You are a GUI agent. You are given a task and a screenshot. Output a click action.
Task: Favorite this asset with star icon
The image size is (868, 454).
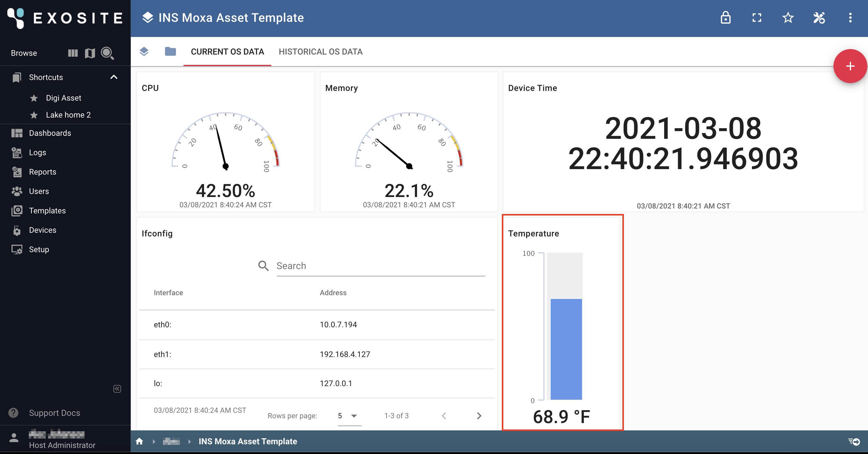[x=788, y=18]
